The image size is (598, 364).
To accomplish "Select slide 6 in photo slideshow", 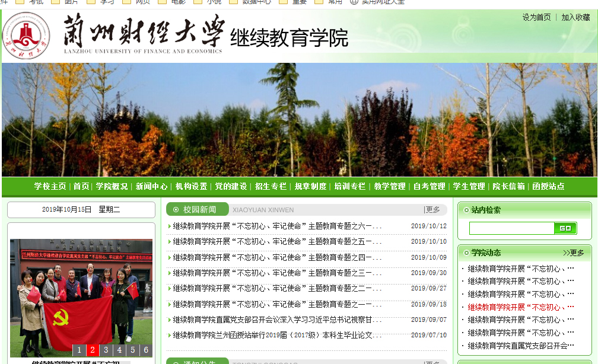I will tap(146, 350).
